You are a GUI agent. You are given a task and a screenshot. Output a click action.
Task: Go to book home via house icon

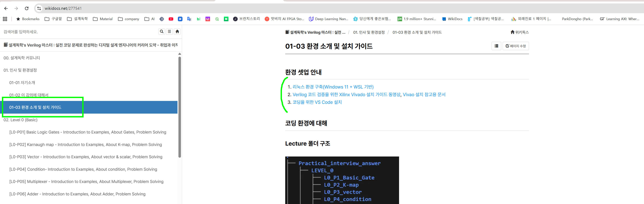(x=177, y=31)
